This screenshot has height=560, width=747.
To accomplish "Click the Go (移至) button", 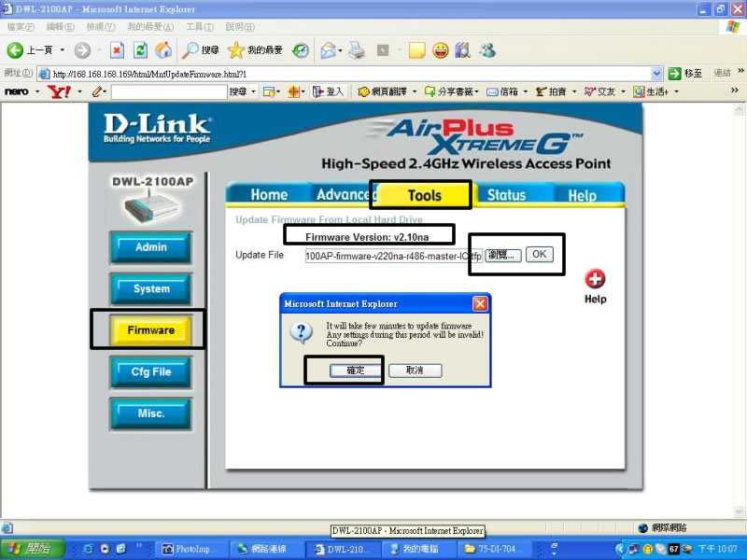I will click(x=685, y=74).
